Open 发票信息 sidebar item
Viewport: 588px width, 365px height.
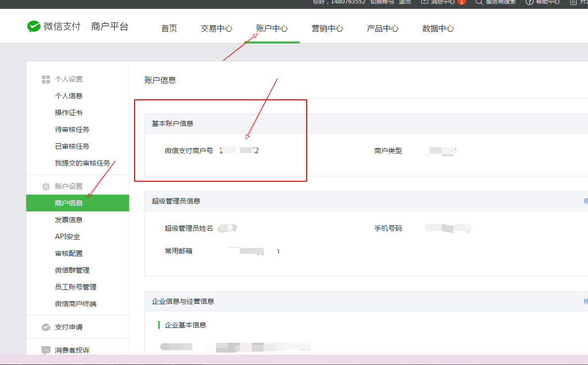69,220
